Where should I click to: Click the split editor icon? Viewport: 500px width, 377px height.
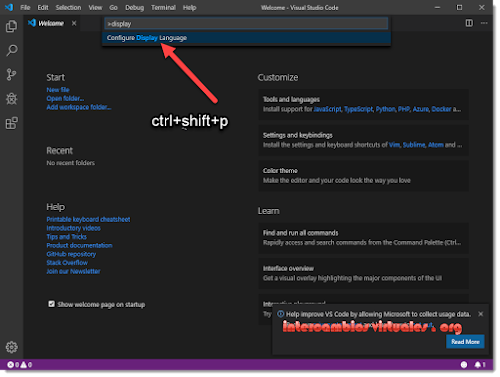coord(469,23)
